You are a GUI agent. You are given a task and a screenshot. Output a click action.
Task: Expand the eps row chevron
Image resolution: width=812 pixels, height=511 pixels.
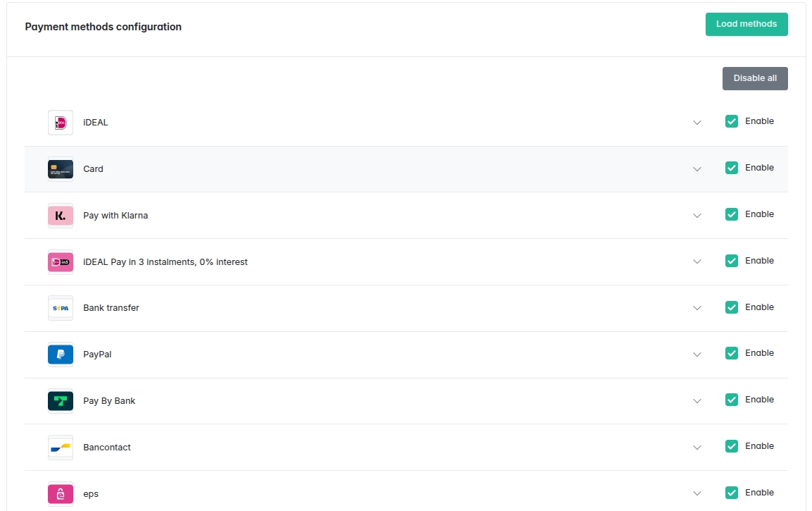pyautogui.click(x=697, y=493)
